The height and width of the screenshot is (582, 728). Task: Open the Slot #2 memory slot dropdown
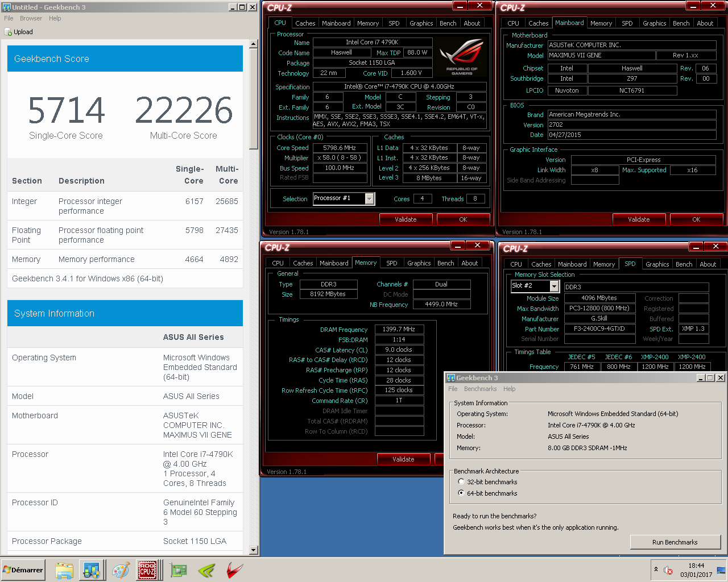554,286
